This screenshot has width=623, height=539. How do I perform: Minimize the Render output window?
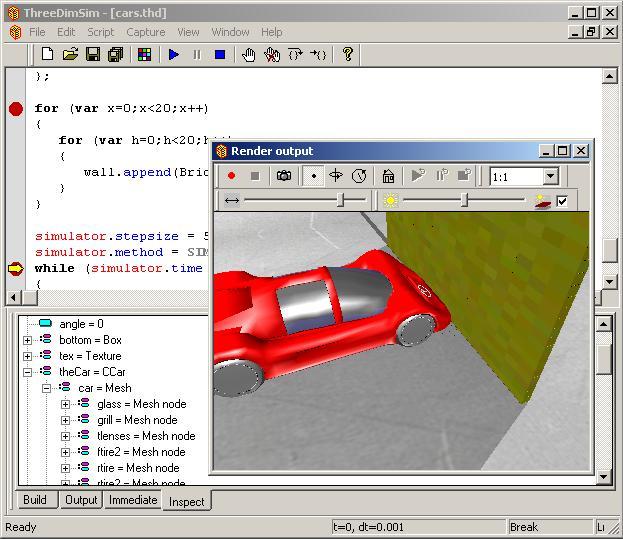(546, 151)
